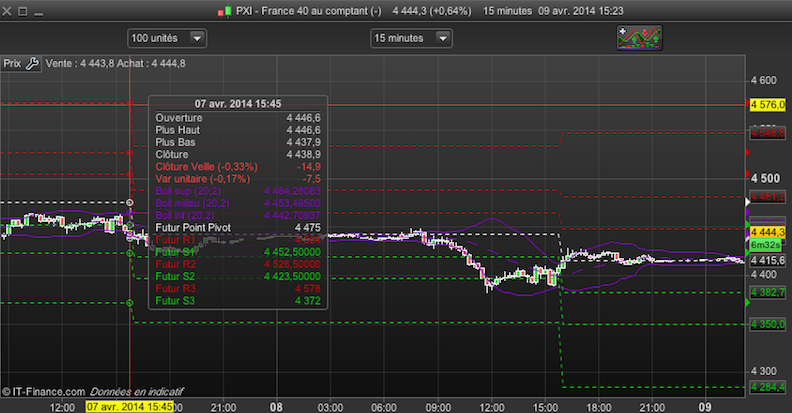Click the green 6m32s countdown label
Viewport: 792px width, 413px height.
point(766,245)
